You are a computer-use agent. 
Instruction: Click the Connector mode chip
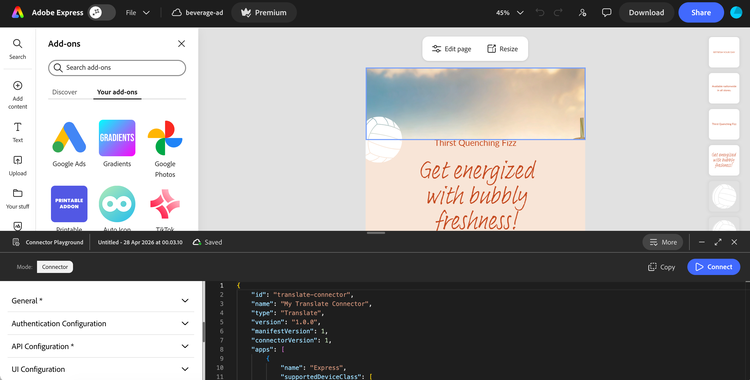click(55, 267)
